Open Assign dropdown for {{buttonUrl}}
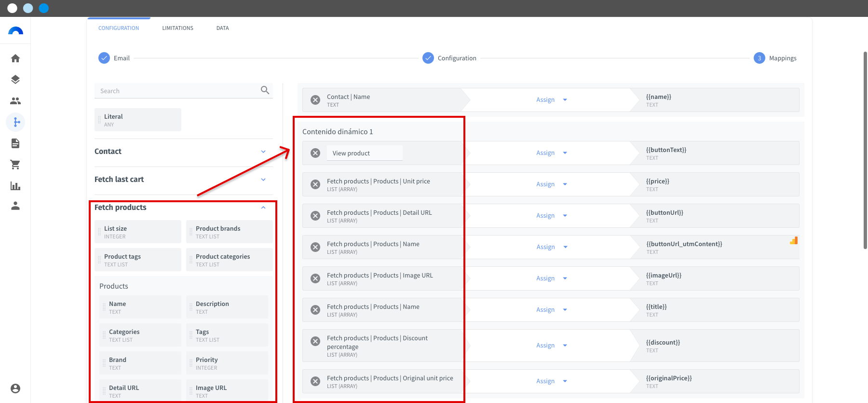This screenshot has width=868, height=403. click(552, 216)
